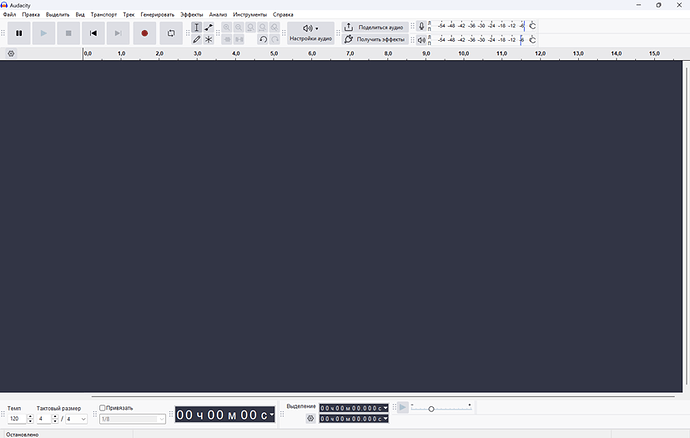Click the Темп value field showing 120
690x438 pixels.
click(x=17, y=419)
